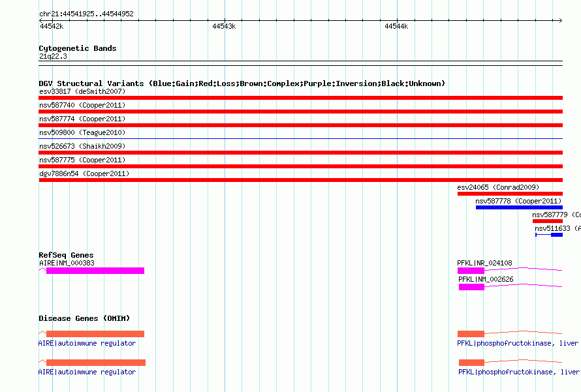This screenshot has width=581, height=392.
Task: Open the nsv587779 variant label
Action: pos(556,215)
